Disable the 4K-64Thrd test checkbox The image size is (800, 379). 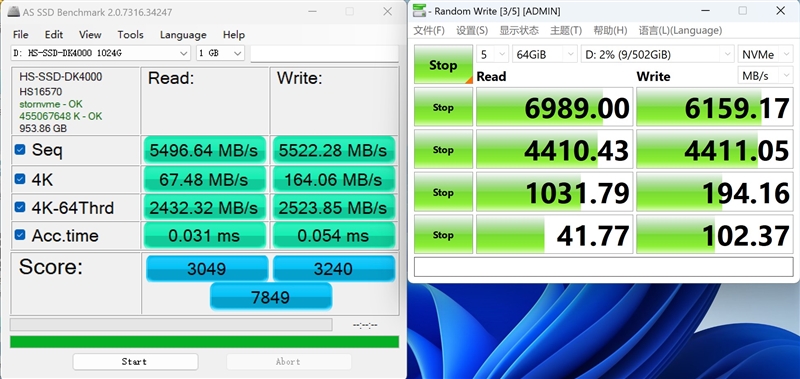(x=20, y=207)
